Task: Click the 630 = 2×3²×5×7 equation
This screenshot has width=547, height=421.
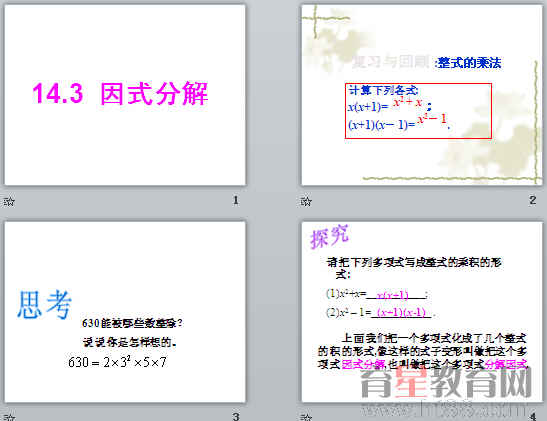Action: [x=117, y=362]
